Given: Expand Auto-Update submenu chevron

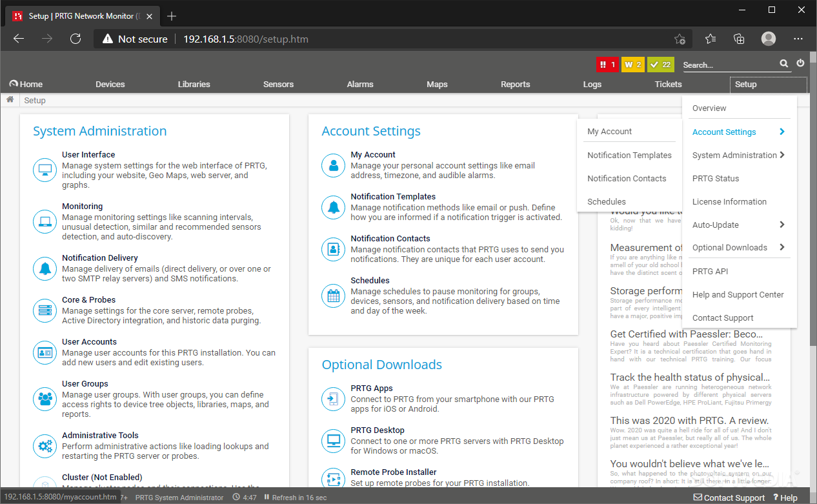Looking at the screenshot, I should pos(782,225).
